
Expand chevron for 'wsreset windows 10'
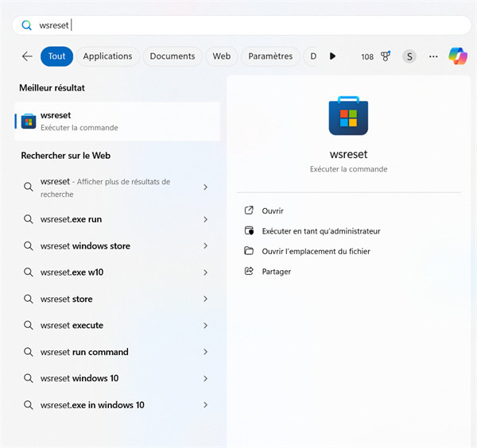(x=206, y=378)
